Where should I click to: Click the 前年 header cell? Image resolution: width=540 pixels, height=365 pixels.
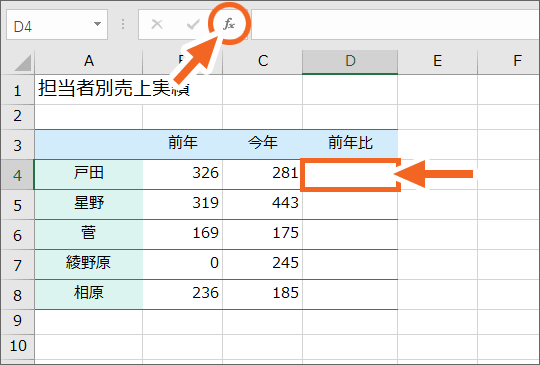pos(183,144)
